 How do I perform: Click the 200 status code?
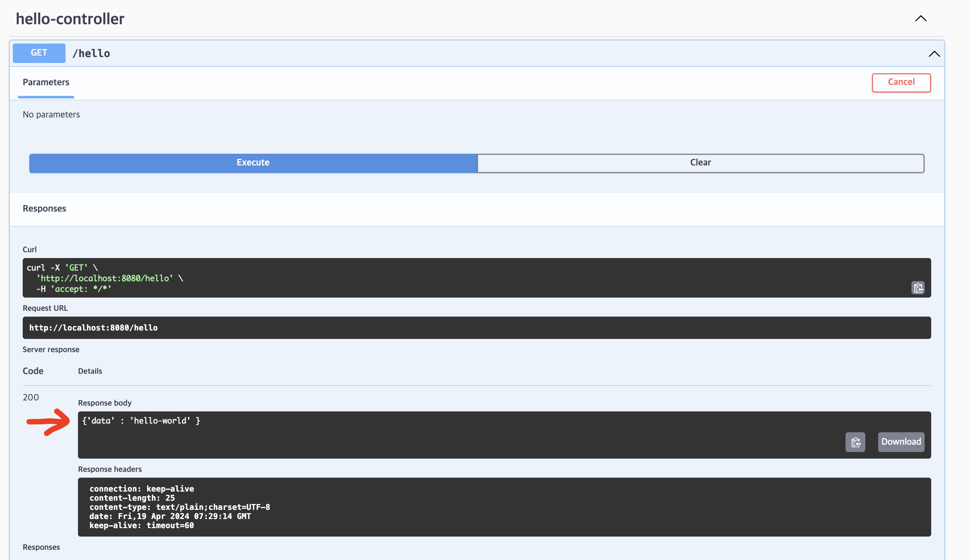31,397
